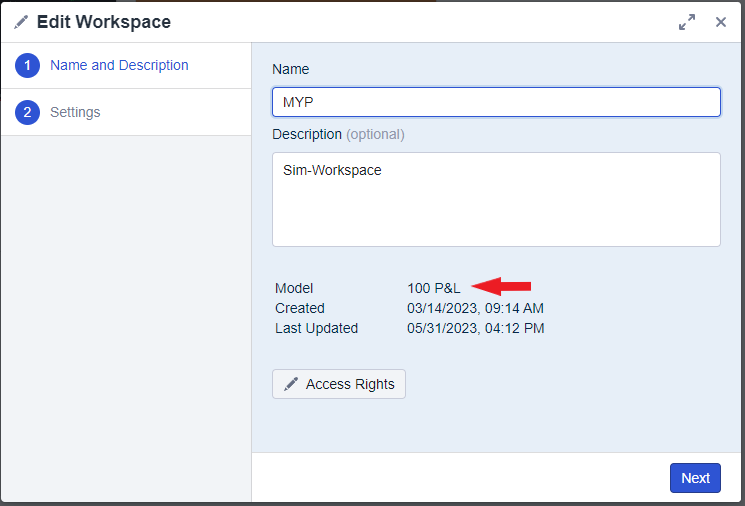Select the Name and Description step
The height and width of the screenshot is (506, 745).
pyautogui.click(x=119, y=65)
